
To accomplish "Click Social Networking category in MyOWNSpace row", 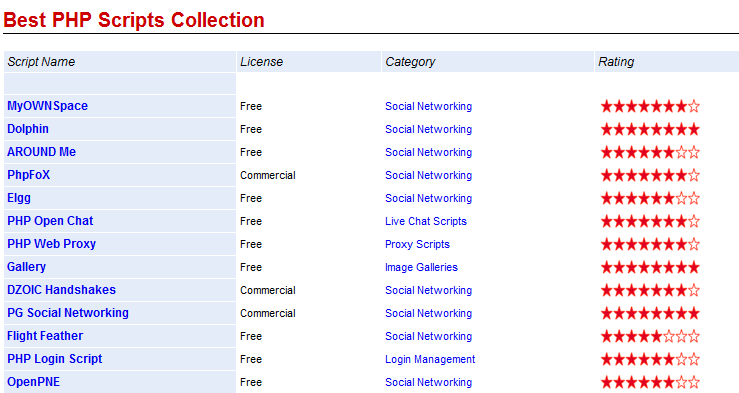I will pos(428,106).
